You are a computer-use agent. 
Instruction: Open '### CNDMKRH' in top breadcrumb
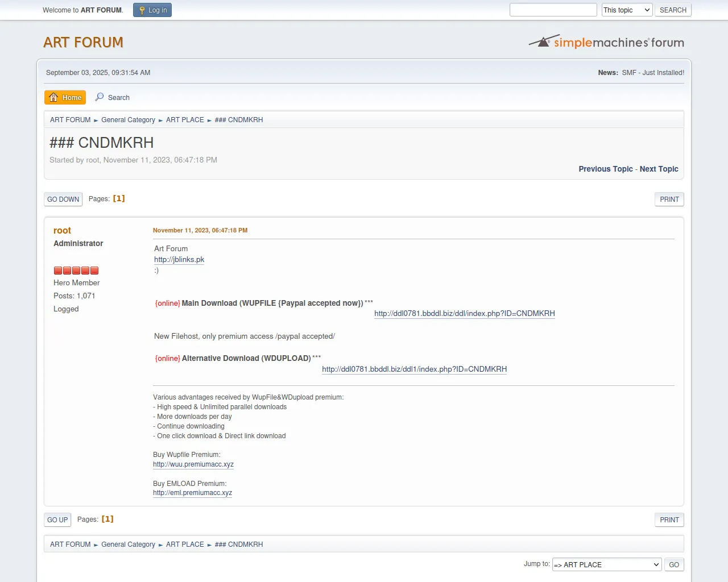(x=239, y=120)
